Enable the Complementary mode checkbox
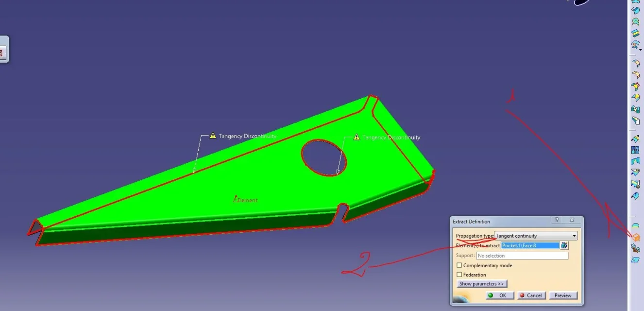 pos(459,266)
